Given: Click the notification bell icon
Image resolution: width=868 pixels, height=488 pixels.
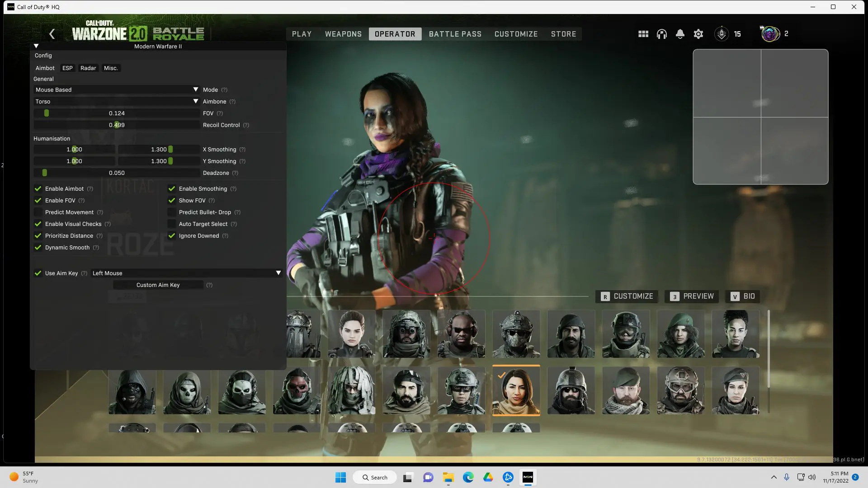Looking at the screenshot, I should click(x=679, y=33).
